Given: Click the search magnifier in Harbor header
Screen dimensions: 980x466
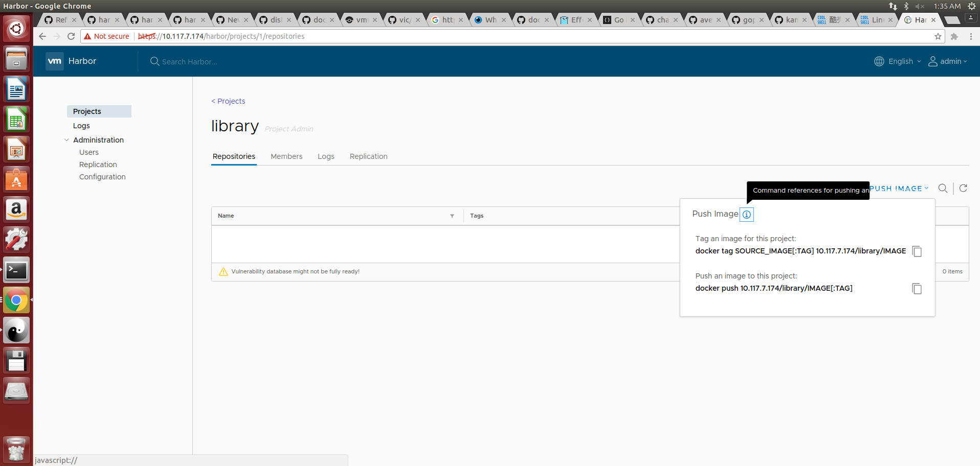Looking at the screenshot, I should (154, 61).
